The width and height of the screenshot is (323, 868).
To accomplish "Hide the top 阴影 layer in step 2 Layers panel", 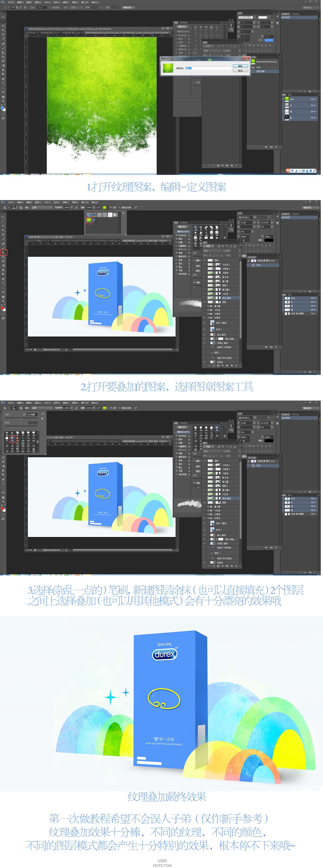I will (x=204, y=261).
